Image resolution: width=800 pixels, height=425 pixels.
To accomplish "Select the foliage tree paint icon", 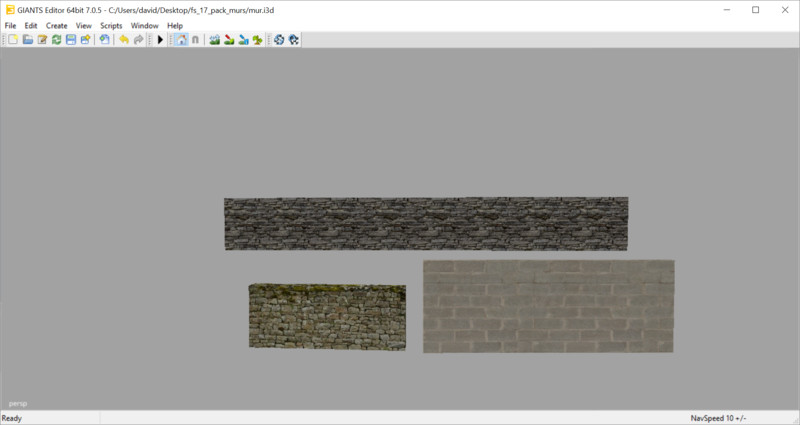I will click(x=258, y=40).
